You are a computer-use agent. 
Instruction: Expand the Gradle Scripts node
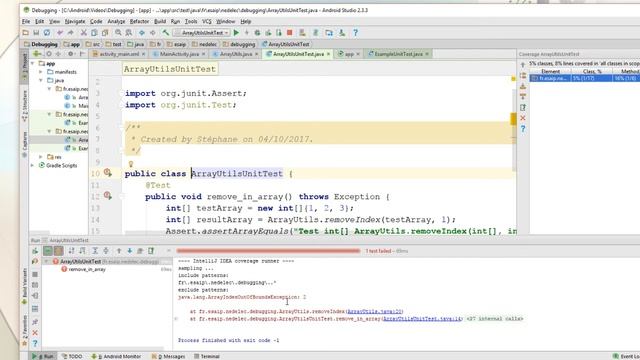coord(33,165)
